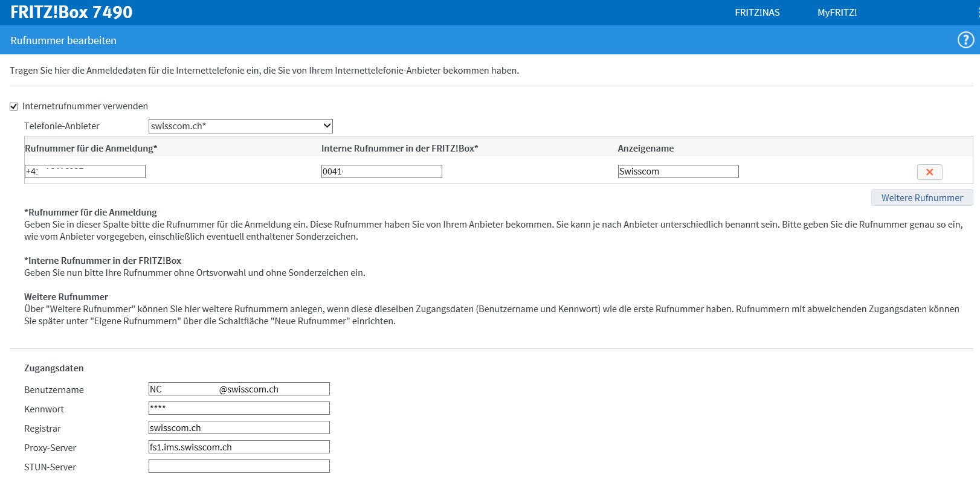The image size is (980, 486).
Task: Open FRITZ!NAS from the top bar
Action: point(757,13)
